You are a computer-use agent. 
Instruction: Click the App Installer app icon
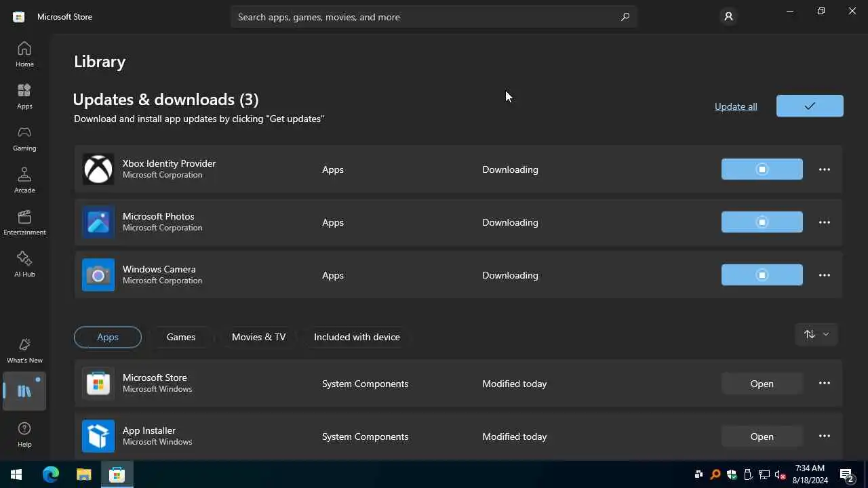[x=98, y=436]
